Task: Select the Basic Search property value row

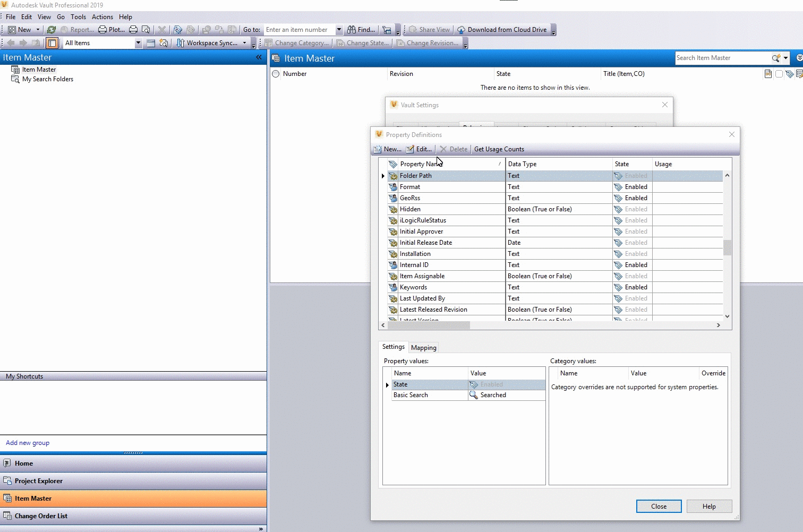Action: 468,395
